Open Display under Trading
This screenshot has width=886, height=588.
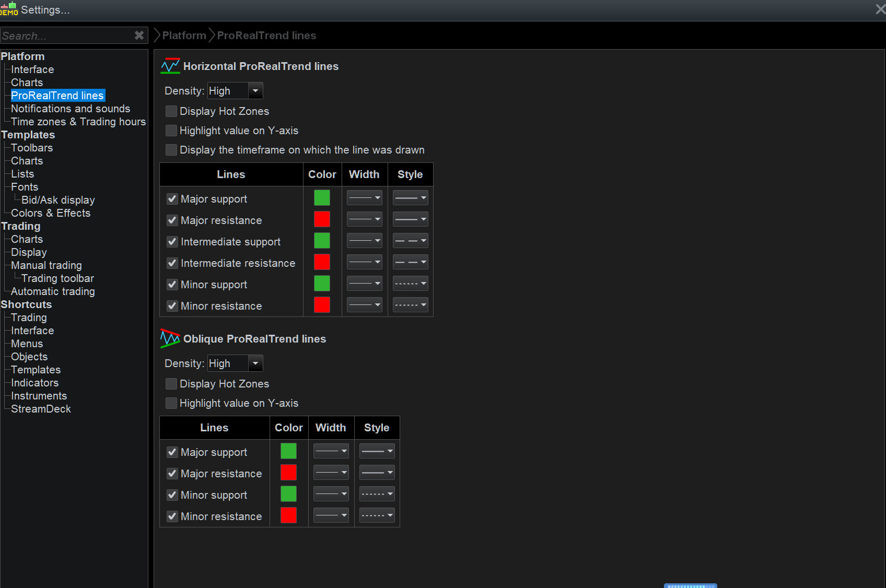click(29, 252)
